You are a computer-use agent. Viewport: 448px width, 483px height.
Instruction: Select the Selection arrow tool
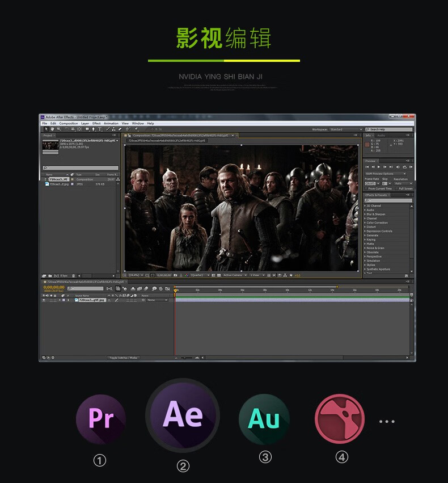click(x=47, y=129)
